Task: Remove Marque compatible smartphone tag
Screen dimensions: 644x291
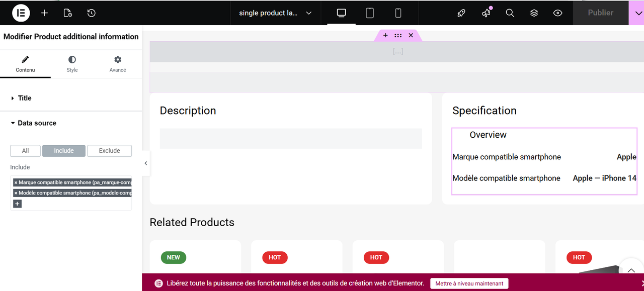Action: (x=16, y=183)
